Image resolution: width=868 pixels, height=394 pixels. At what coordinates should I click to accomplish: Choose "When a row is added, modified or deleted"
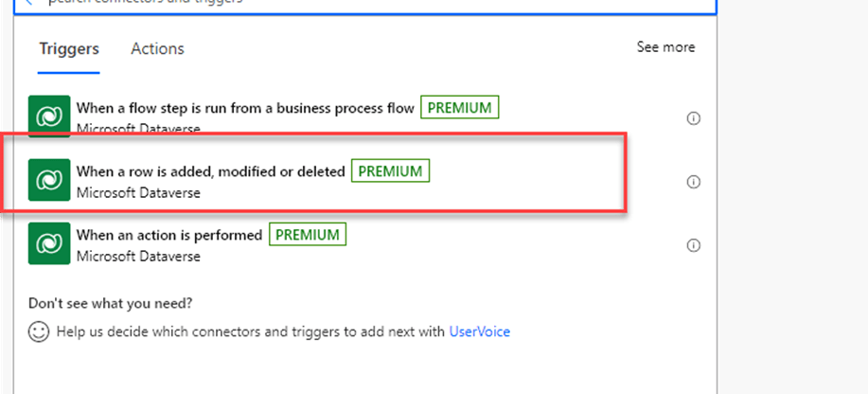click(x=210, y=171)
